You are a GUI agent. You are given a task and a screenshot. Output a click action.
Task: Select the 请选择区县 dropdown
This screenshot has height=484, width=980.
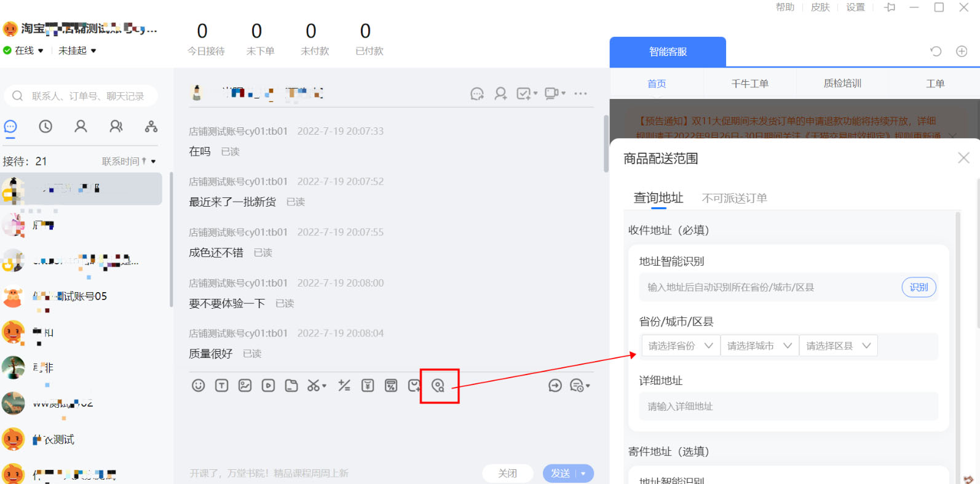(839, 346)
